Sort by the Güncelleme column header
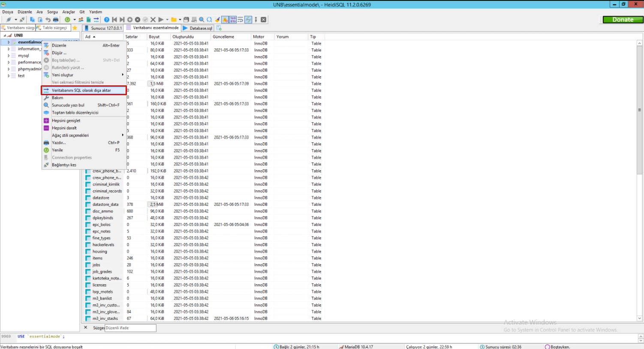 click(232, 37)
